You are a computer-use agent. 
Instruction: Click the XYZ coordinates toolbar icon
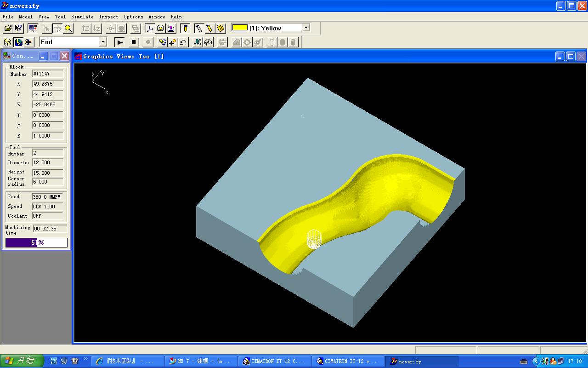[x=33, y=28]
